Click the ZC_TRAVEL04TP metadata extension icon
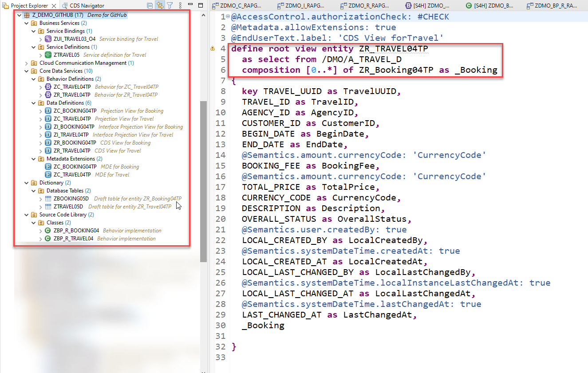This screenshot has height=373, width=588. click(48, 175)
